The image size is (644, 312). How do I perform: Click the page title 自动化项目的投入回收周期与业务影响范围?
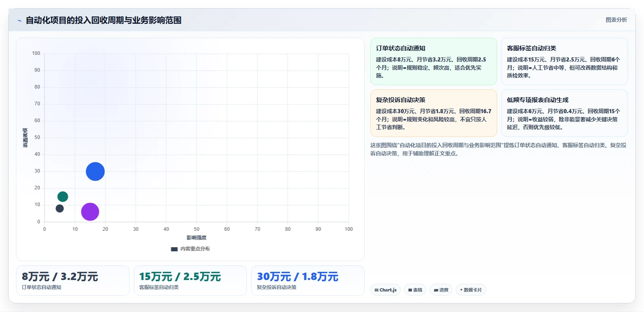pyautogui.click(x=103, y=20)
